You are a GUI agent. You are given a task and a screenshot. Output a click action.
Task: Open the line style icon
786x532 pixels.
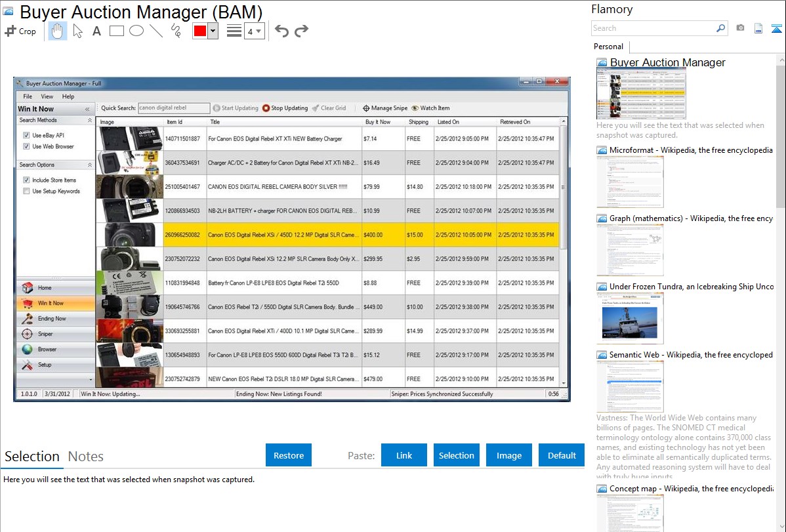coord(234,31)
